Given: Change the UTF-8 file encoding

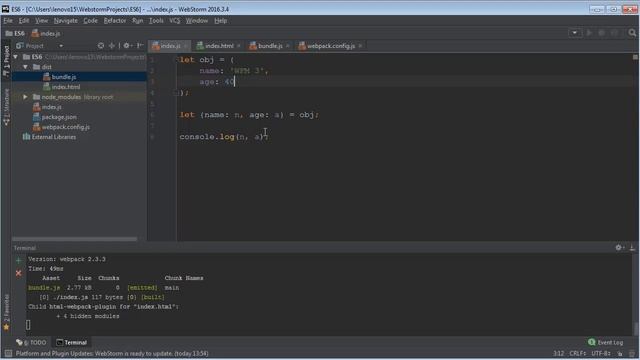Looking at the screenshot, I should click(601, 353).
